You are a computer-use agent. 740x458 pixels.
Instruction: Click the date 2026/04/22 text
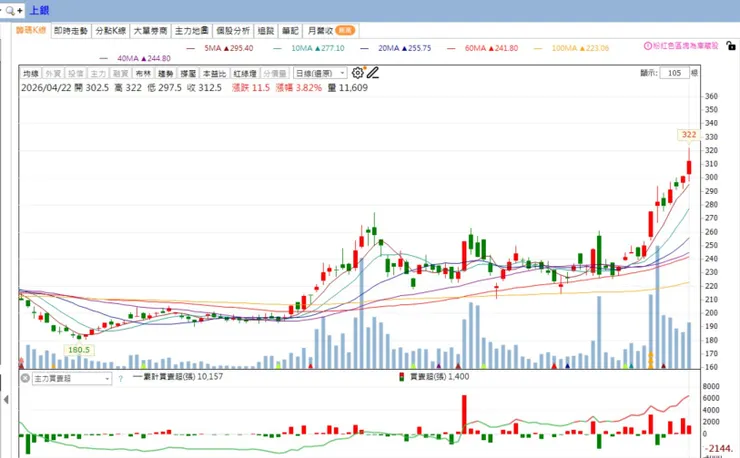tap(46, 88)
